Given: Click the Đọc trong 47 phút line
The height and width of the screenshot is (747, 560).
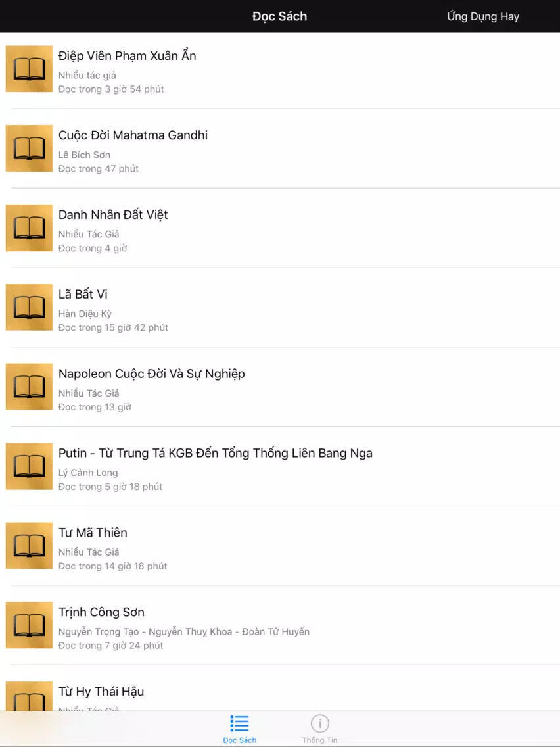Looking at the screenshot, I should [99, 168].
